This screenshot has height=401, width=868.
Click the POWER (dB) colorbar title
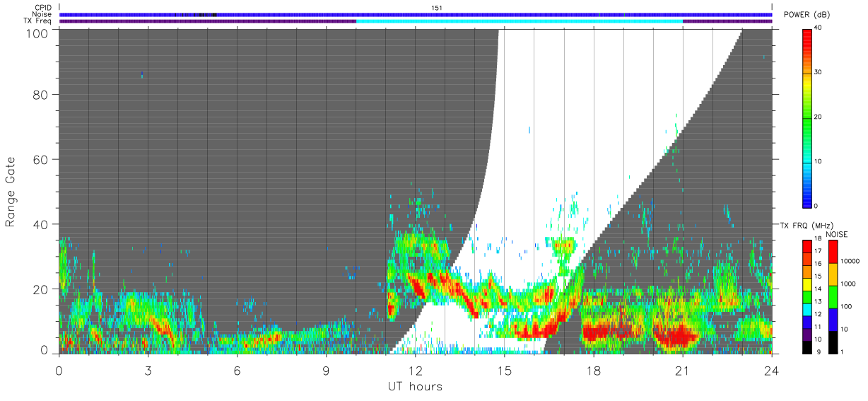pyautogui.click(x=807, y=15)
